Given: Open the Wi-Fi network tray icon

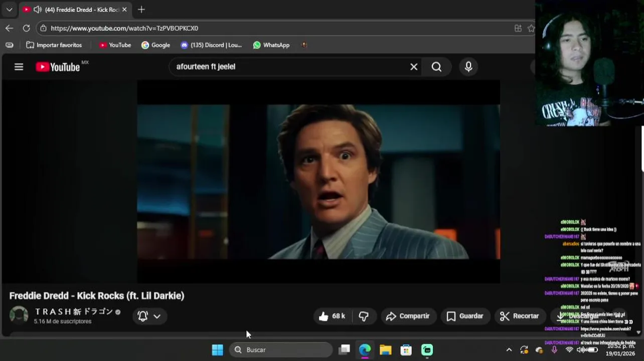Looking at the screenshot, I should pyautogui.click(x=569, y=350).
